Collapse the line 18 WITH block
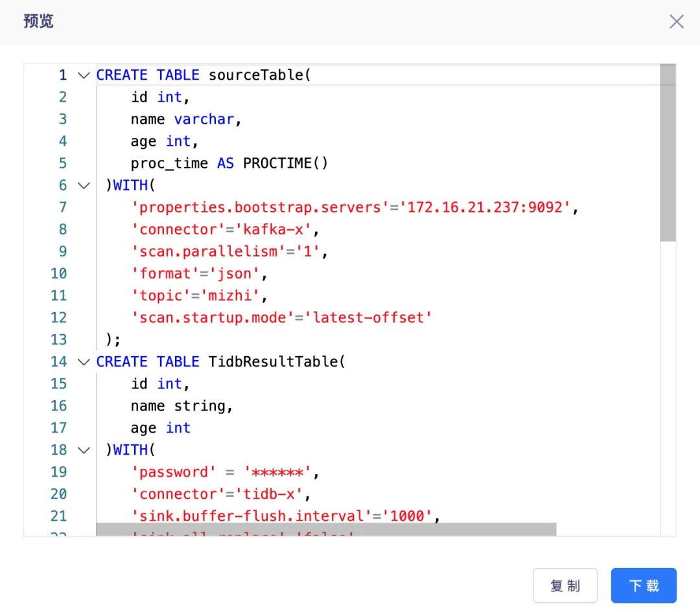This screenshot has width=700, height=612. pyautogui.click(x=84, y=450)
